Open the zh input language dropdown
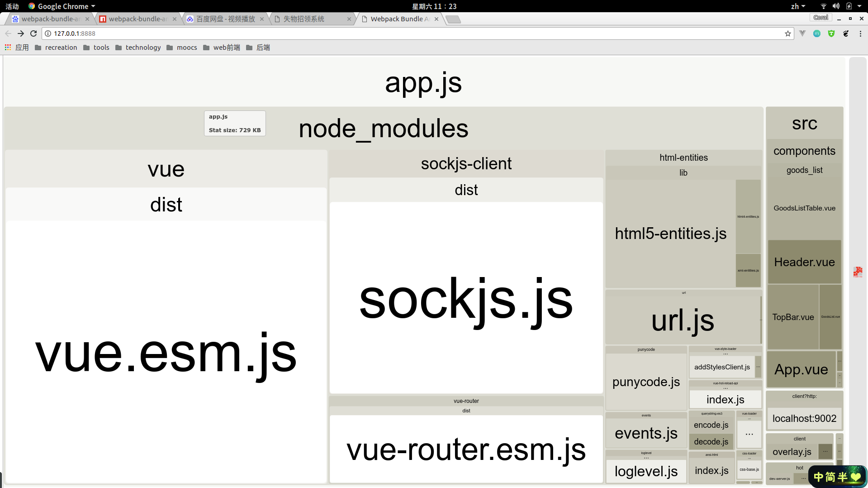Screen dimensions: 868x488 pyautogui.click(x=798, y=6)
